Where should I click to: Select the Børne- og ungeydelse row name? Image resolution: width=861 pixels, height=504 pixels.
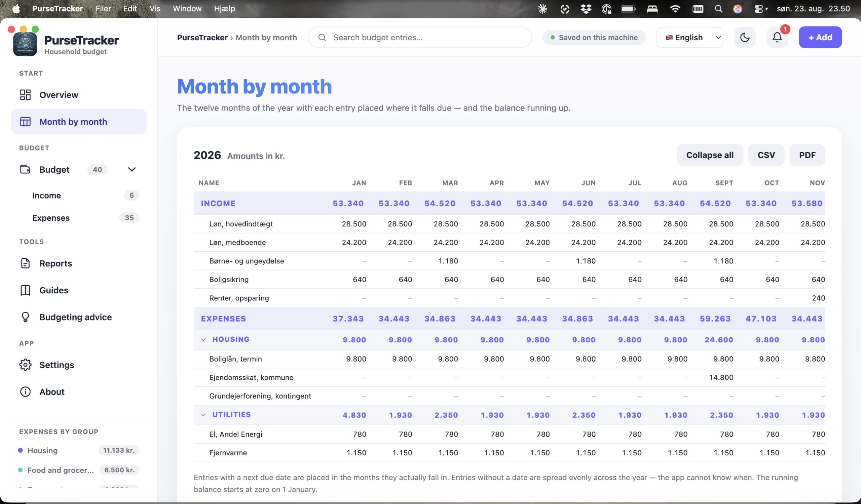tap(246, 261)
